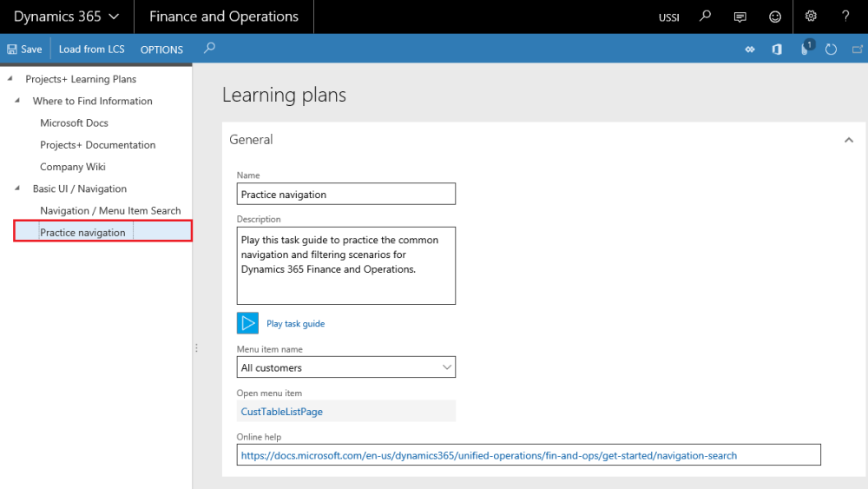Screen dimensions: 868x489
Task: Open the settings gear icon
Action: 811,16
